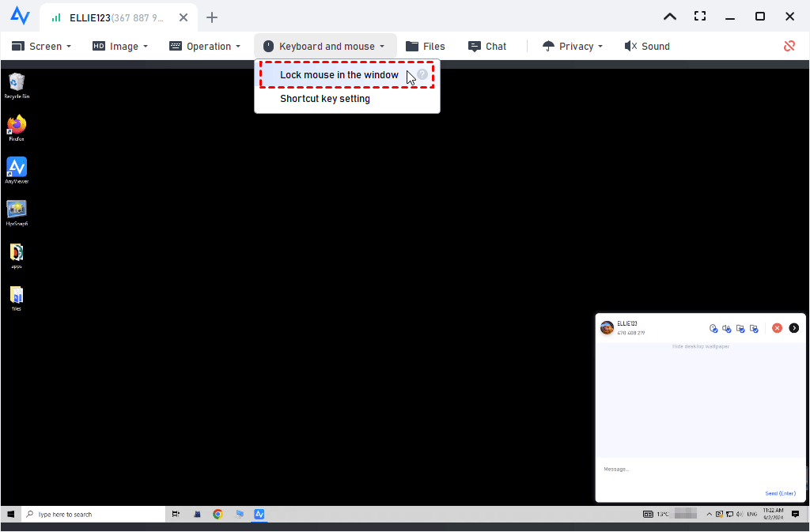The width and height of the screenshot is (810, 532).
Task: Select the files folder icon
Action: pyautogui.click(x=17, y=298)
